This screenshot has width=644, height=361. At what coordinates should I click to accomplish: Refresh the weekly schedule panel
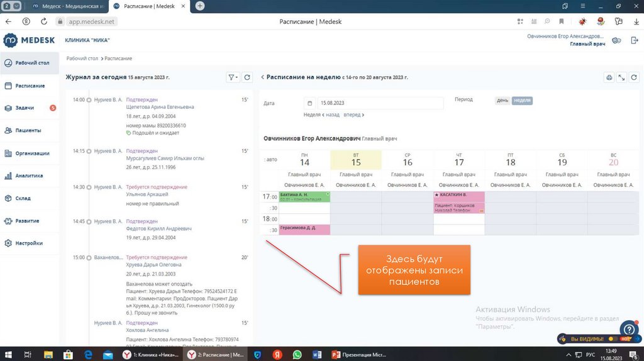[634, 77]
